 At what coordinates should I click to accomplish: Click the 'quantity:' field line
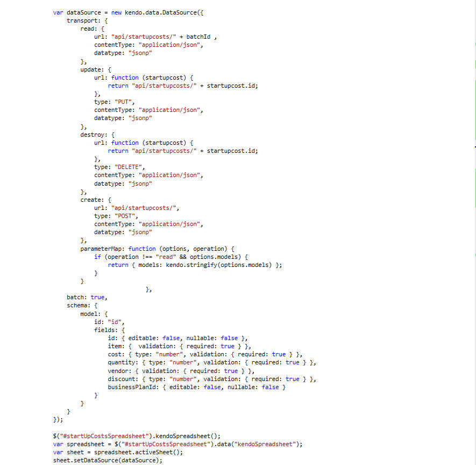212,363
